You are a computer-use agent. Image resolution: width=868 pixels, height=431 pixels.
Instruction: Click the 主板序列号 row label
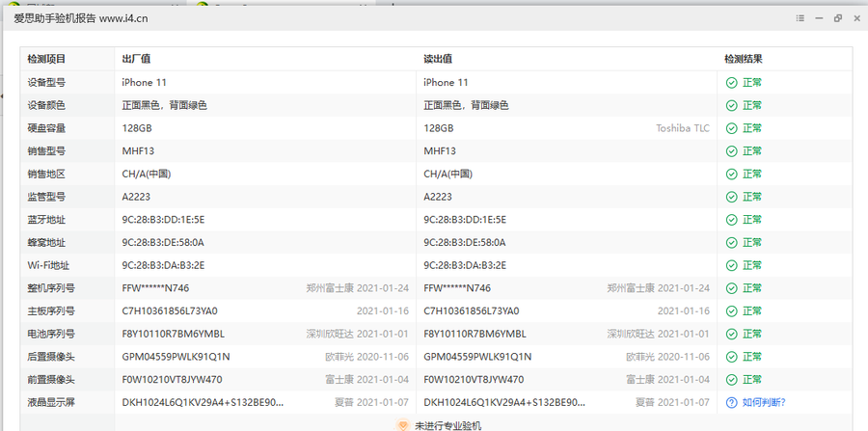point(51,310)
